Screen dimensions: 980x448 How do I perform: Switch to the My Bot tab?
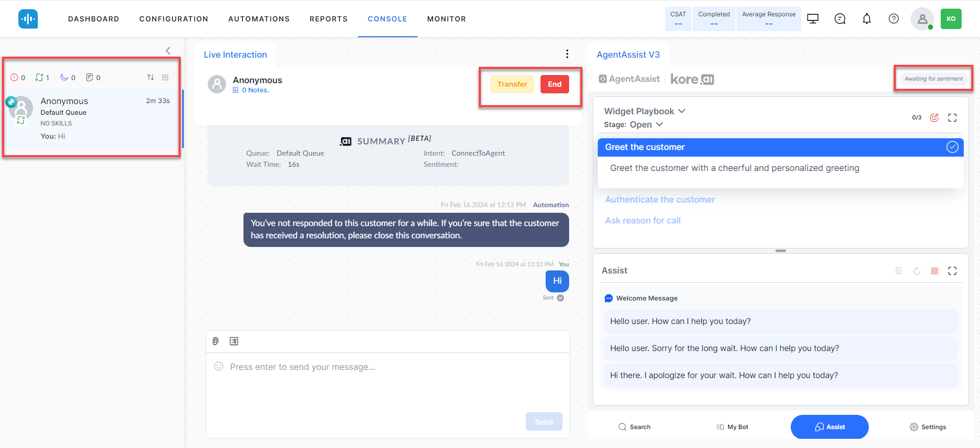click(x=732, y=427)
